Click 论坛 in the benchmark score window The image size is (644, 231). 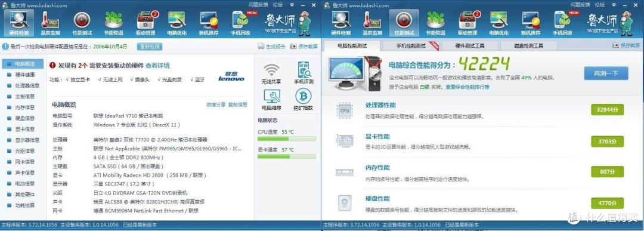coord(600,5)
